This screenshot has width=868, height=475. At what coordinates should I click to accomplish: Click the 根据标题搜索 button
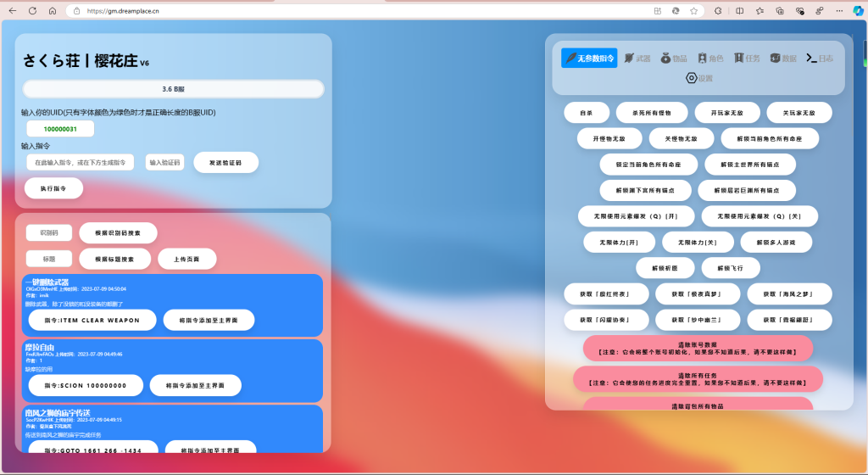[x=114, y=259]
